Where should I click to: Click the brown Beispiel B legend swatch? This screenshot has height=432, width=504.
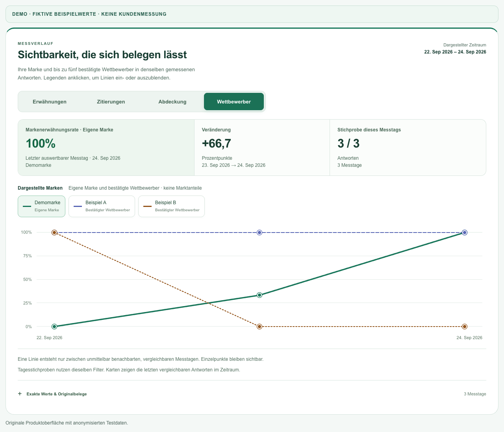pos(147,206)
